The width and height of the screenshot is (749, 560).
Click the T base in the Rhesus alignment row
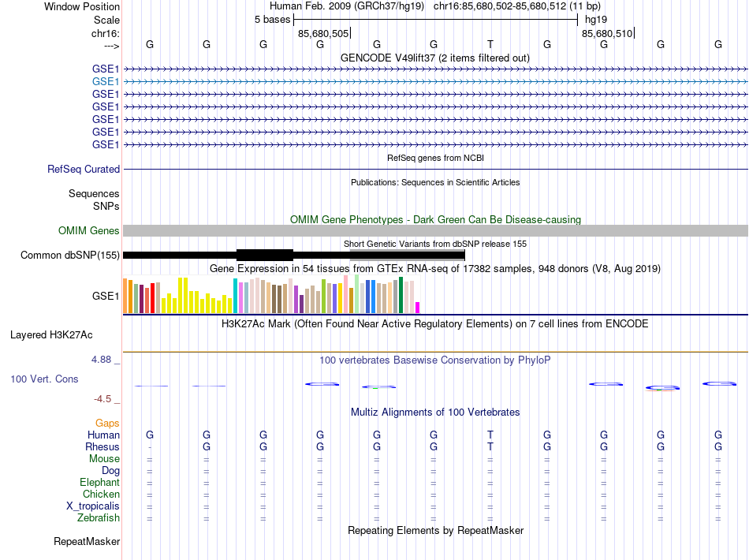pyautogui.click(x=490, y=446)
